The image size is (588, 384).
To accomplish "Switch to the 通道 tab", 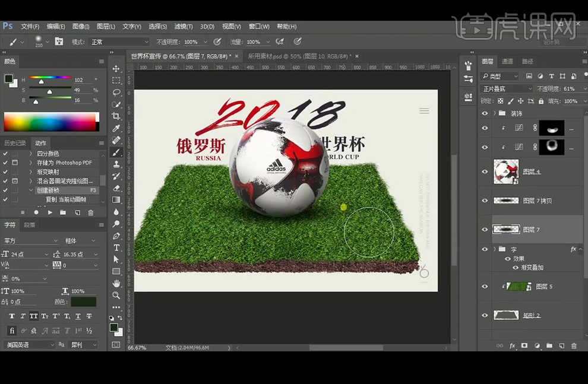I will click(x=507, y=61).
